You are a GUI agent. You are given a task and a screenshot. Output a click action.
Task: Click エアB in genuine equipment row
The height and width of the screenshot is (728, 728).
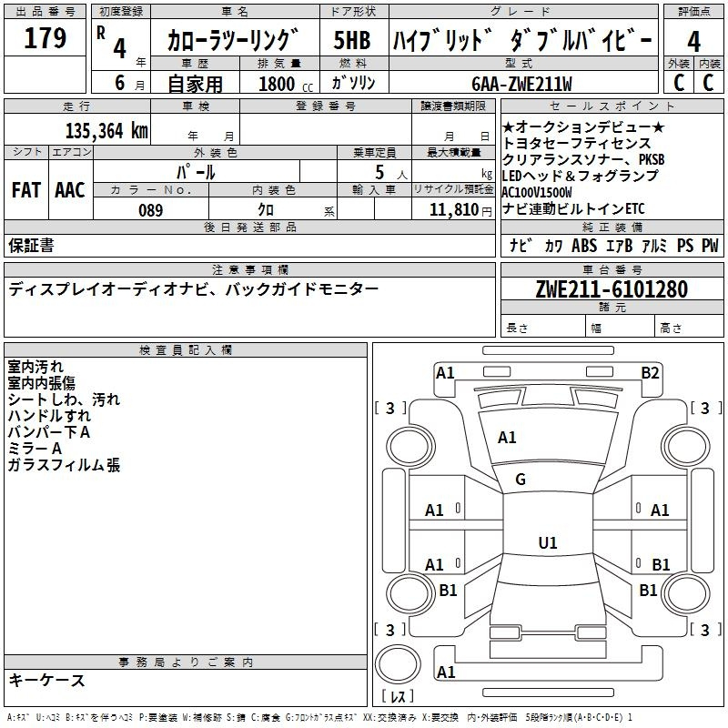620,246
